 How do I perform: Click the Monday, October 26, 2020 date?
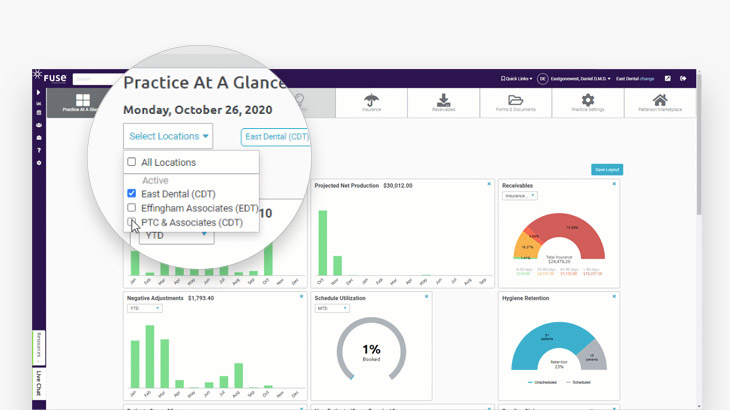(x=197, y=110)
